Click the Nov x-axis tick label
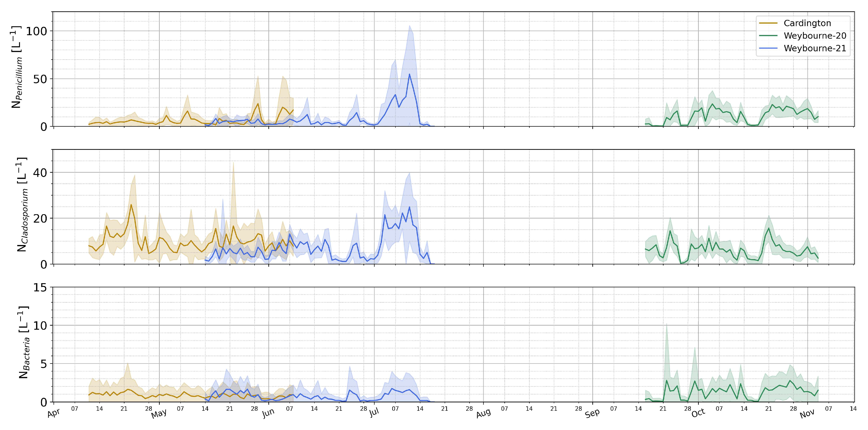868x430 pixels. (807, 413)
